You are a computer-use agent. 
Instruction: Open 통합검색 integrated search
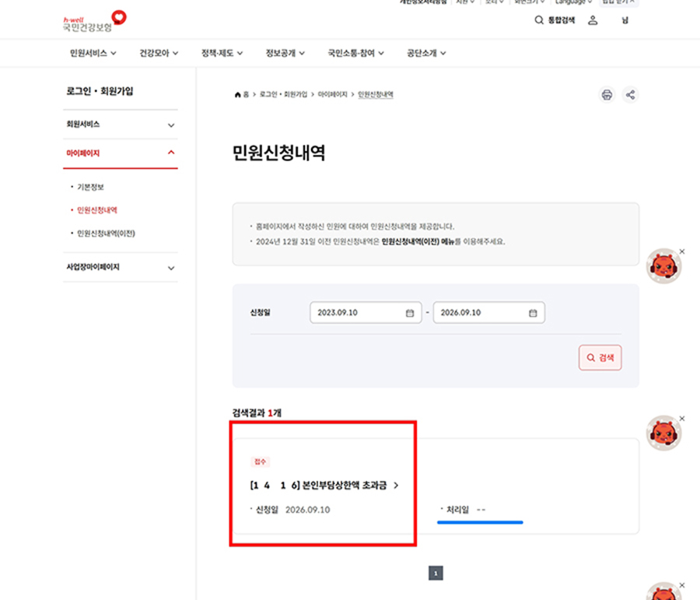pyautogui.click(x=555, y=20)
